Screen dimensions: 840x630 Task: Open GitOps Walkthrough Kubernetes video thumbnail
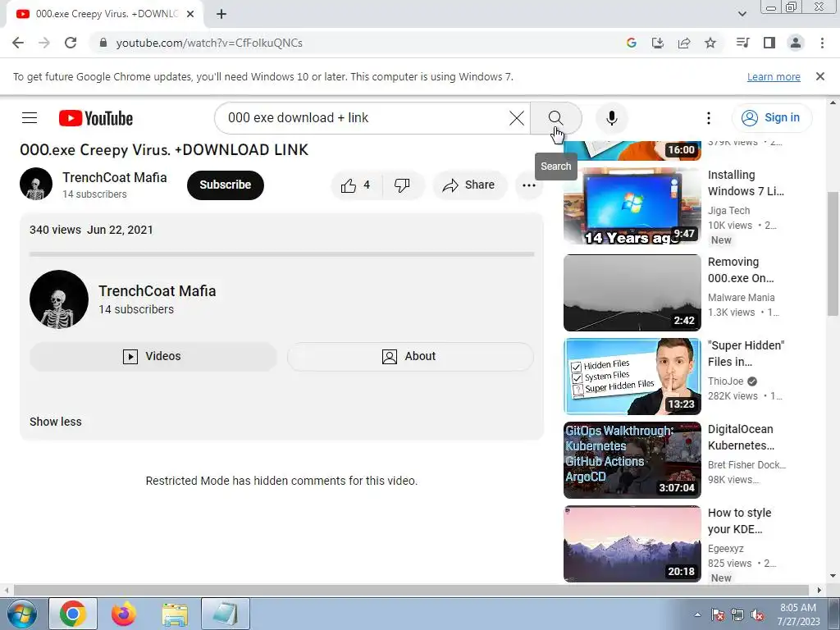click(632, 460)
